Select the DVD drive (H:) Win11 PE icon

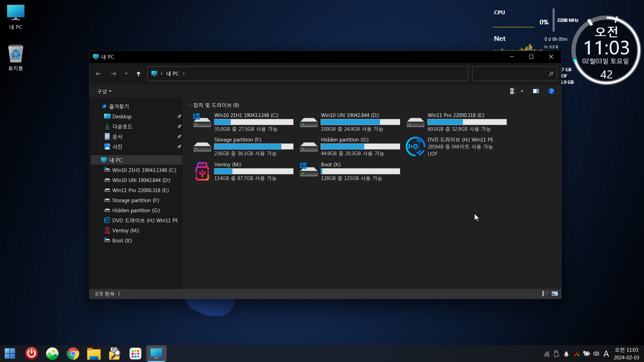[x=415, y=146]
